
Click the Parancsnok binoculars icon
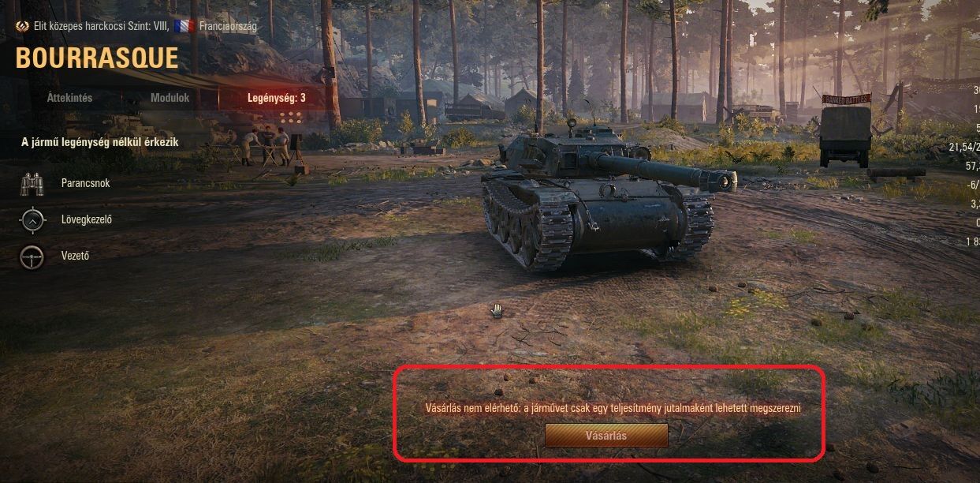click(32, 184)
